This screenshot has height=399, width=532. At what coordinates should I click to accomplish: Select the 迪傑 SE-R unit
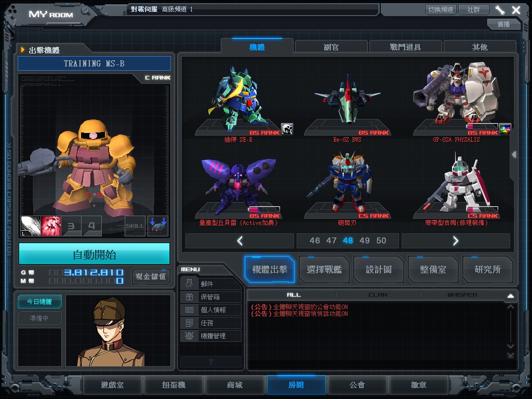(238, 102)
